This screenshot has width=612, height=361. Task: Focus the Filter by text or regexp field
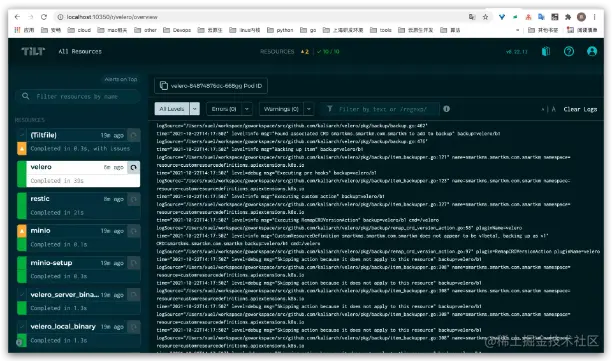click(379, 109)
